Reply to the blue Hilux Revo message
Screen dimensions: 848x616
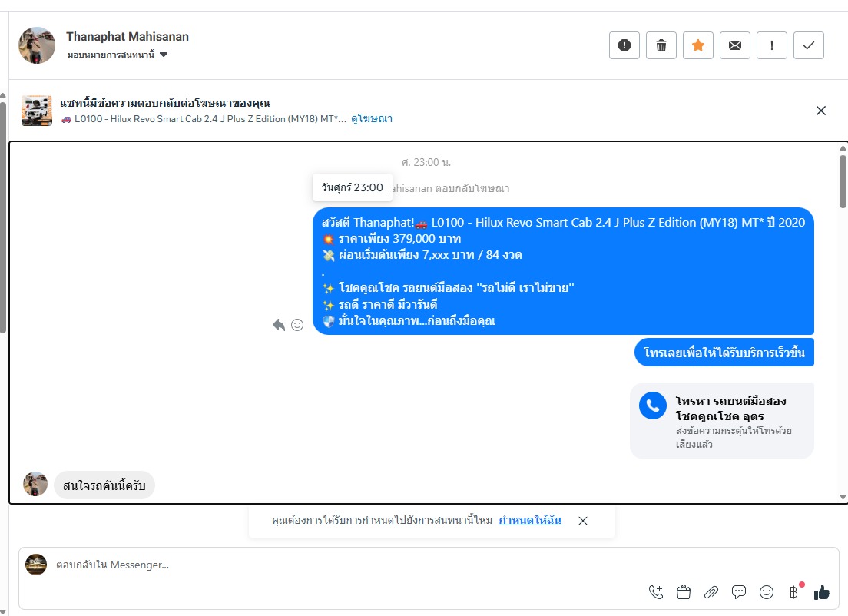pyautogui.click(x=279, y=325)
